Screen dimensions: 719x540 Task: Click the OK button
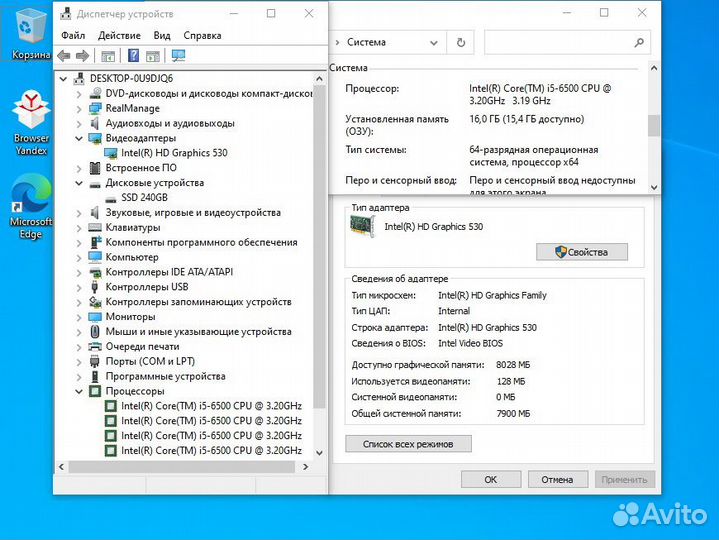491,479
